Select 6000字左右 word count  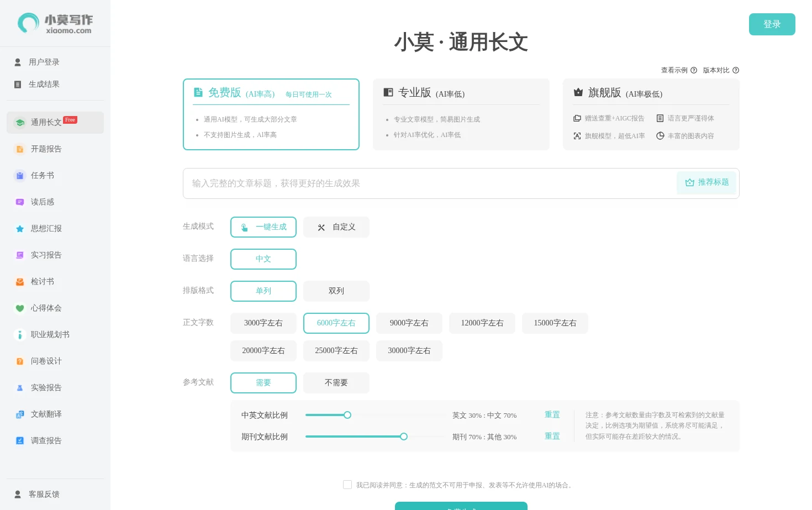336,323
